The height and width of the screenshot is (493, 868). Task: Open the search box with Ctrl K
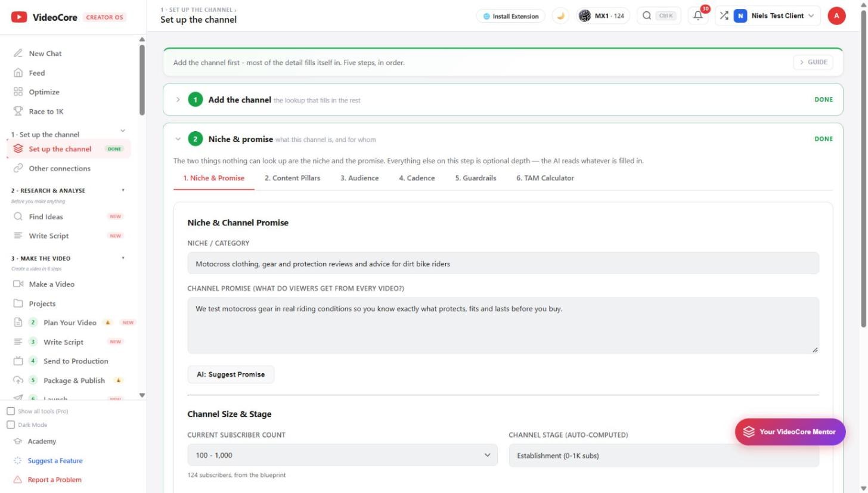pos(659,16)
